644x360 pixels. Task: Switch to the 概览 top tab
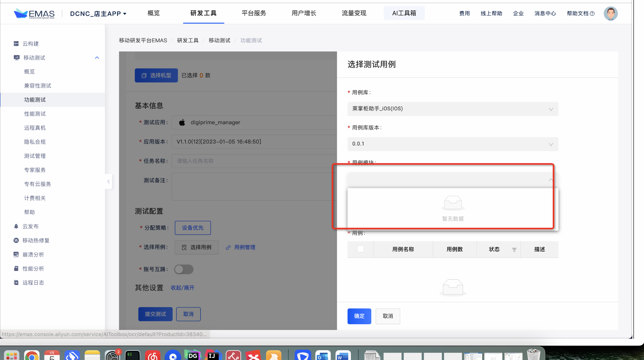154,13
